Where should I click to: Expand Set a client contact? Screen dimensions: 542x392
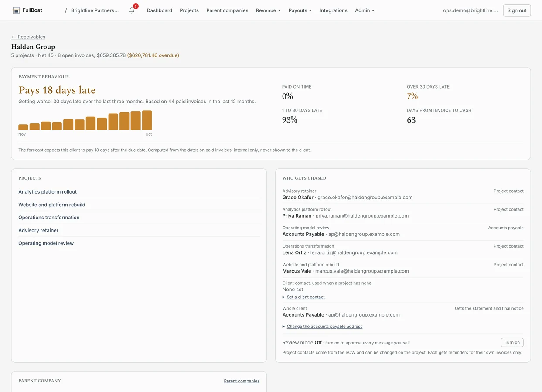click(306, 297)
